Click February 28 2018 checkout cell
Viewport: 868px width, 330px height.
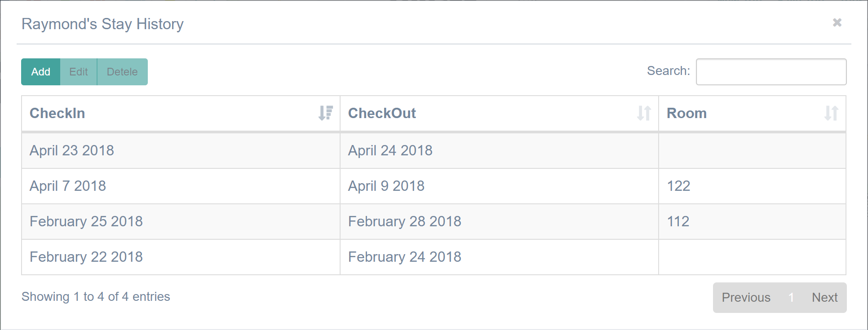404,221
